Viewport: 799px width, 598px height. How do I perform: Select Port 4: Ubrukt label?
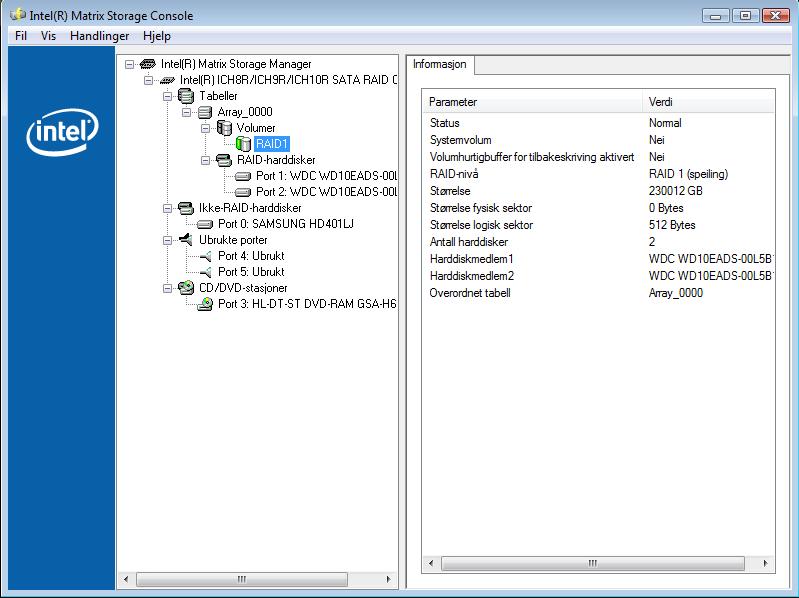pos(251,256)
